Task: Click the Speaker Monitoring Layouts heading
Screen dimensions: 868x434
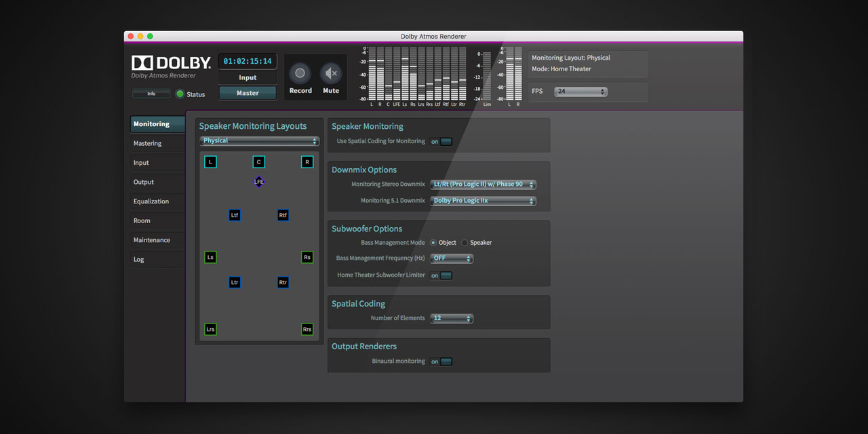Action: click(x=253, y=126)
